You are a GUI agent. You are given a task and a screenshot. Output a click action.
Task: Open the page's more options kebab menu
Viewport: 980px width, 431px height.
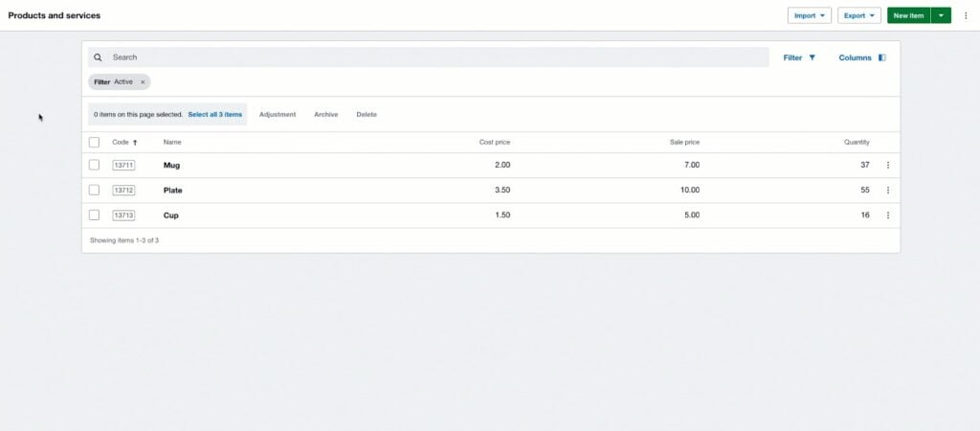tap(966, 15)
